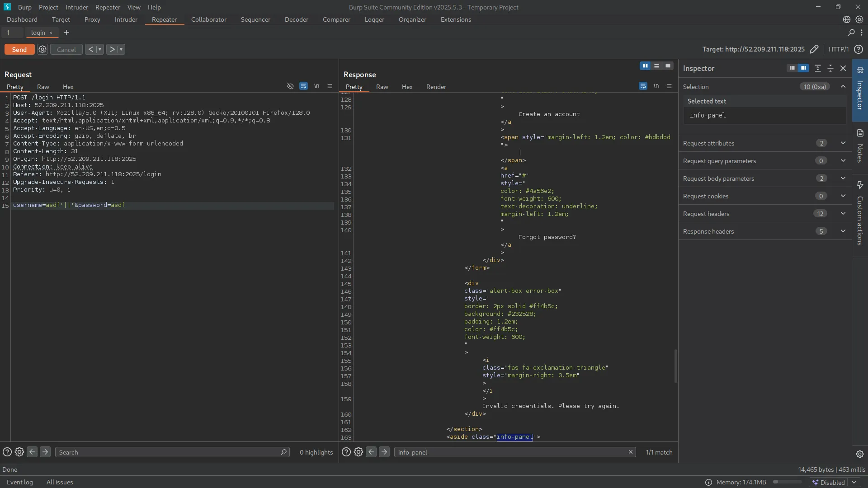Click the response pane vertical scrollbar
This screenshot has height=488, width=868.
click(x=675, y=366)
